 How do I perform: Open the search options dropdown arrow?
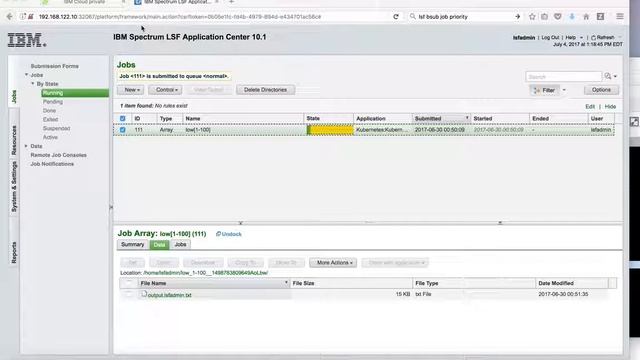tap(615, 76)
